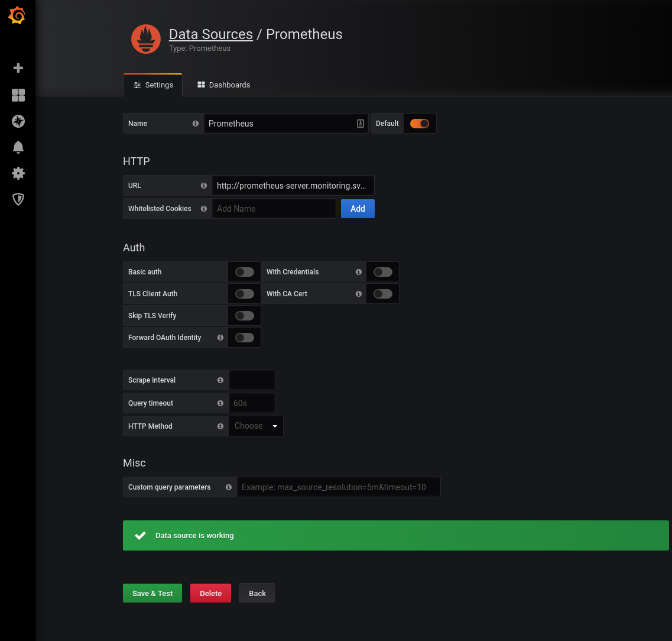Screen dimensions: 672x641
Task: Click the Prometheus data source logo
Action: pyautogui.click(x=145, y=39)
